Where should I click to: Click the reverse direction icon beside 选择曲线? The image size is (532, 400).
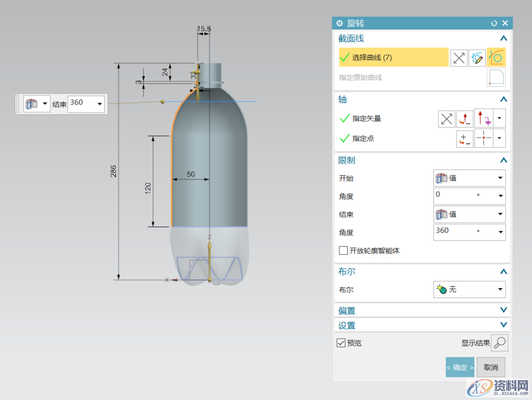[x=459, y=58]
